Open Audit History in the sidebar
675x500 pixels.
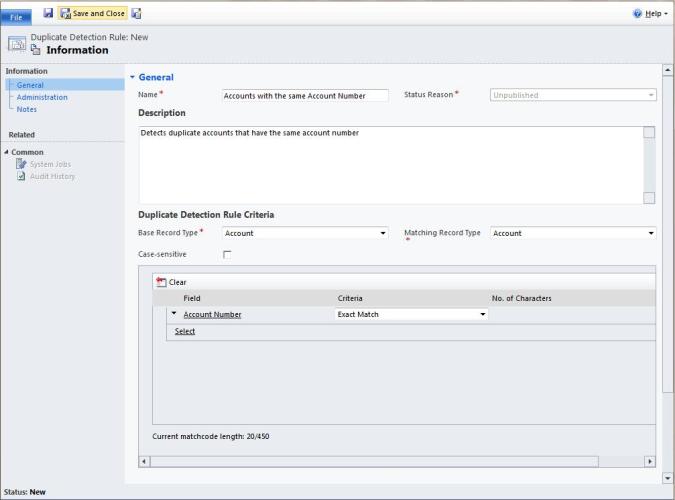[x=52, y=176]
